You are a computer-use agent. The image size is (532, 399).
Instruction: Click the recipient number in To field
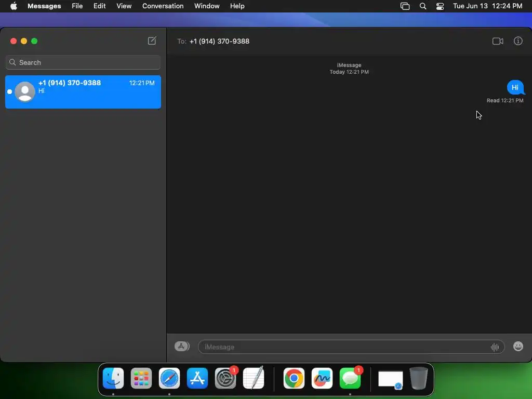(219, 41)
